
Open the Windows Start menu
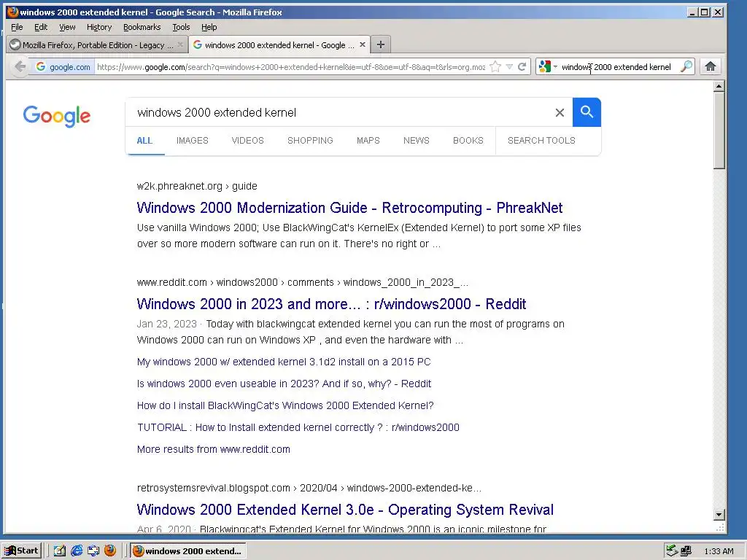point(21,551)
